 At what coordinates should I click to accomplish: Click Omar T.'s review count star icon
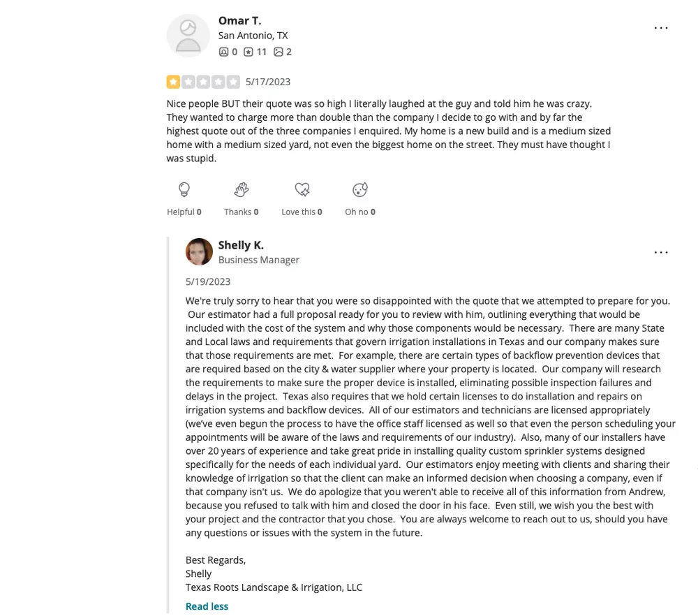[x=248, y=52]
